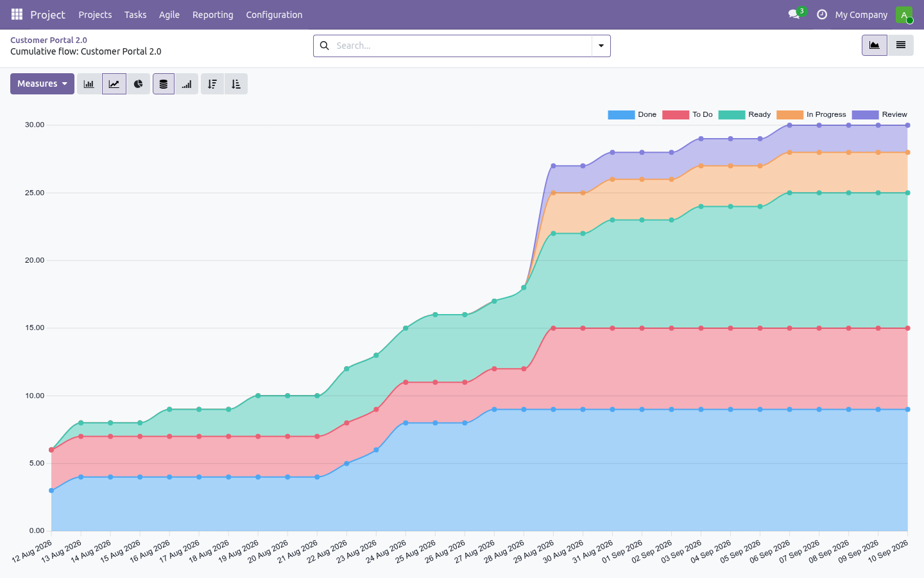Viewport: 924px width, 578px height.
Task: Open Customer Portal 2.0 breadcrumb link
Action: (49, 40)
